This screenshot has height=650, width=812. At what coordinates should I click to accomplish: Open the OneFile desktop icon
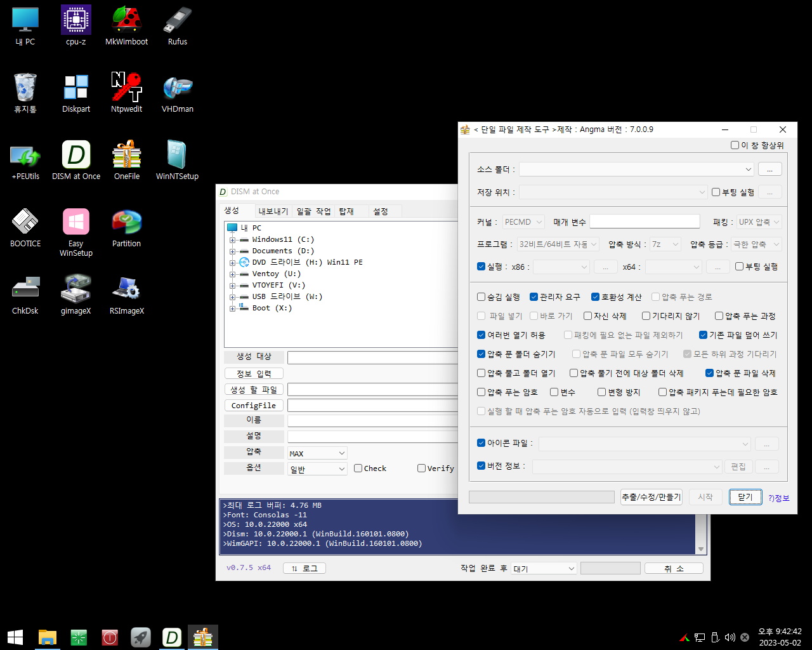126,160
